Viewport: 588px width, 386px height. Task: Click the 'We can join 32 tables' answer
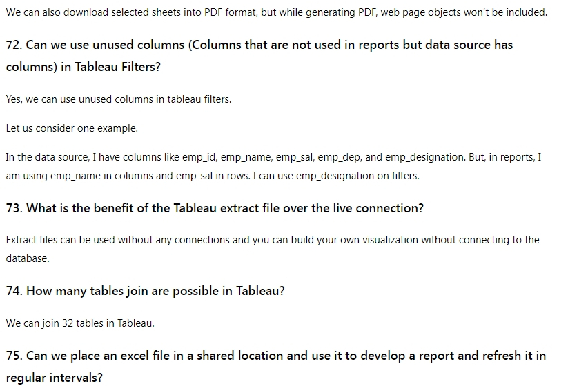pyautogui.click(x=80, y=323)
